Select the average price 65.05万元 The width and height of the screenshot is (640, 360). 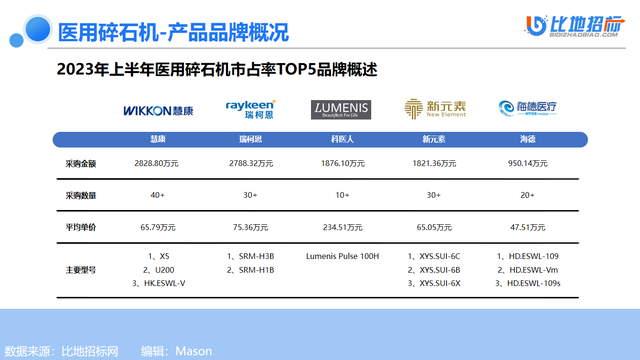tap(434, 227)
